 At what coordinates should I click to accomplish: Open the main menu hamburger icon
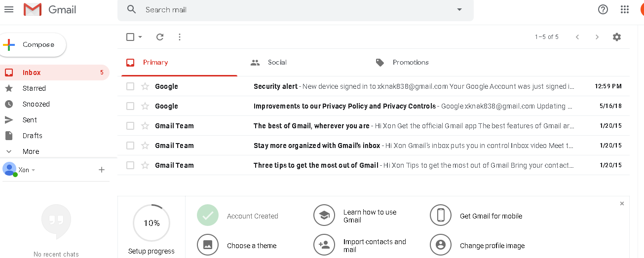click(9, 9)
